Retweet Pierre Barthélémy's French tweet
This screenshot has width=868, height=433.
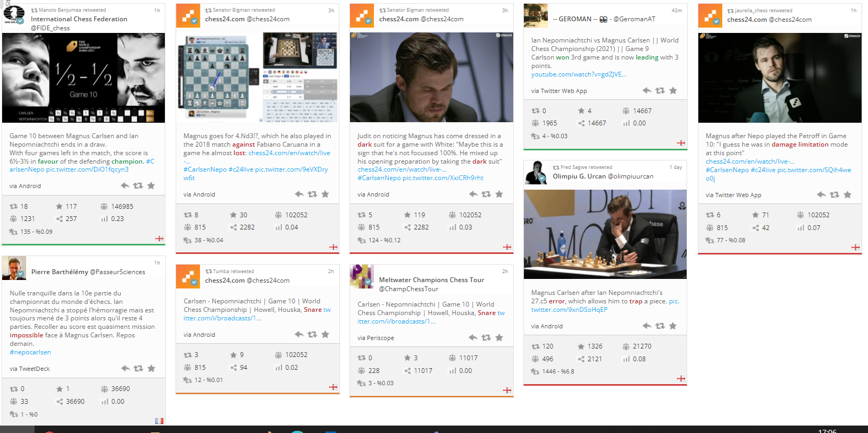coord(138,368)
